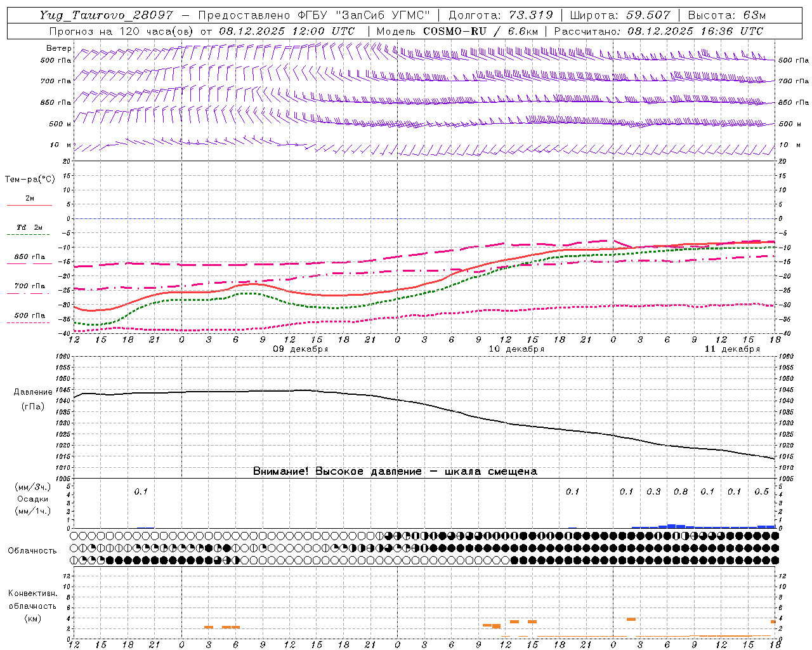Click the (гПа) unit label under Давление
Image resolution: width=812 pixels, height=650 pixels.
pos(33,407)
